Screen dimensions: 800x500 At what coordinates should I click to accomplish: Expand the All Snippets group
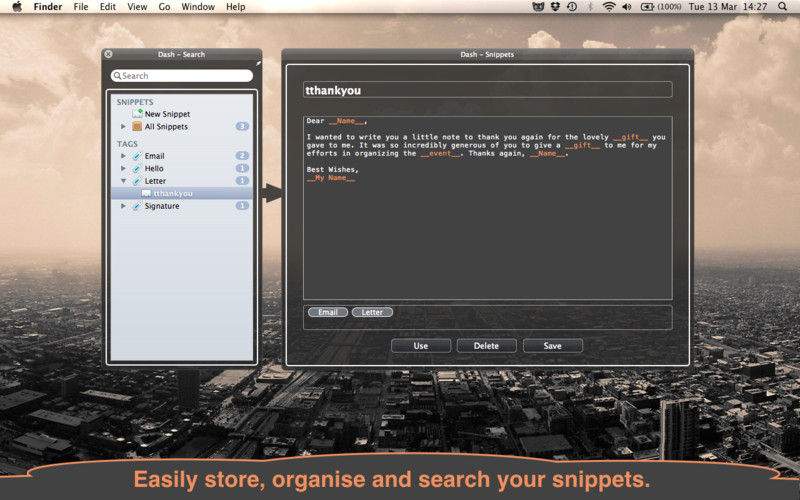click(123, 126)
